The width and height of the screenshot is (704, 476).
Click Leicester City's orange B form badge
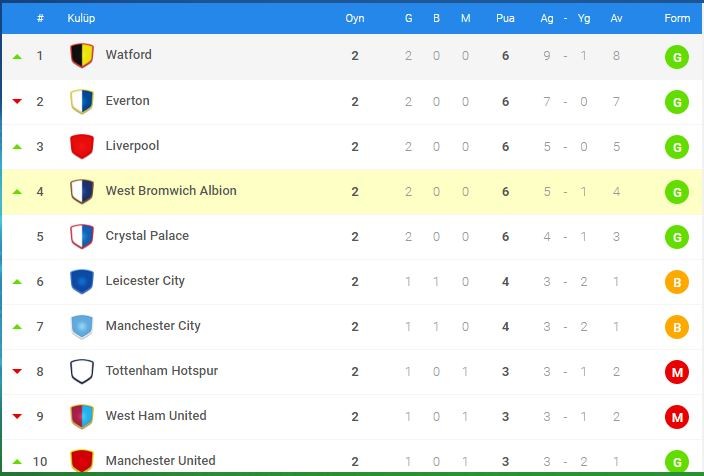[677, 282]
